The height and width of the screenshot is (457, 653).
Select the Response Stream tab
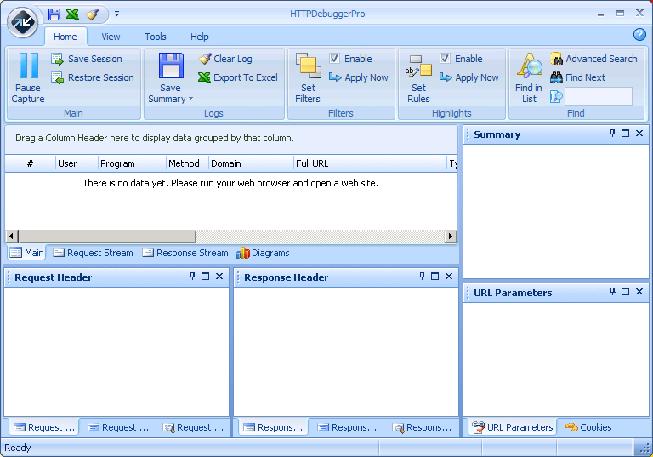[185, 252]
